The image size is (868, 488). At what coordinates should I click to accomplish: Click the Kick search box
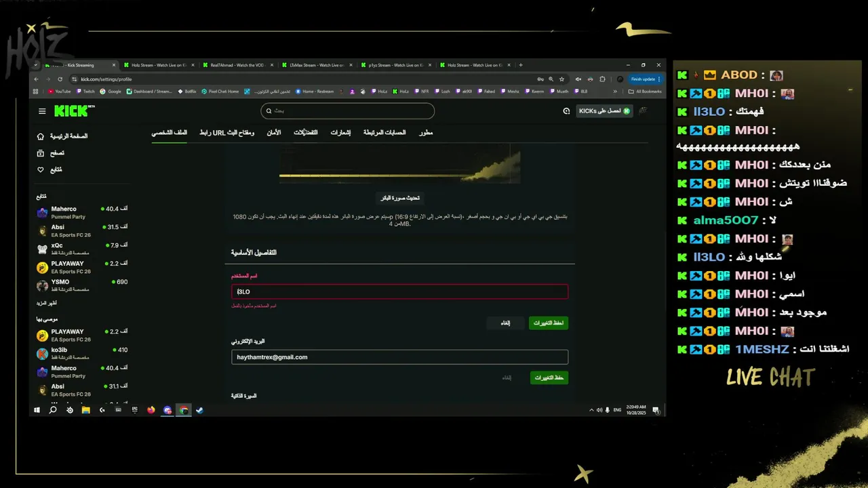(347, 111)
